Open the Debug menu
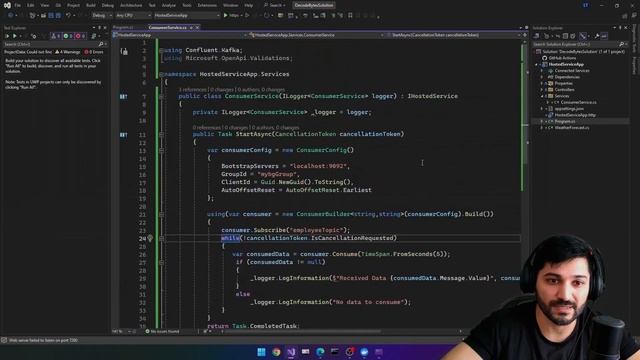 click(108, 5)
